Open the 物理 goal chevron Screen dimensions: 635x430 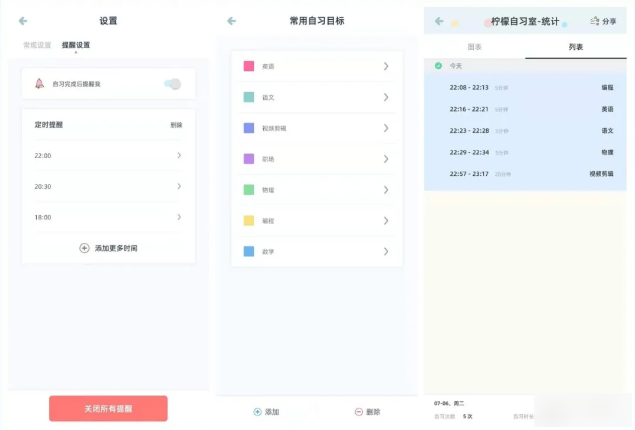[386, 190]
